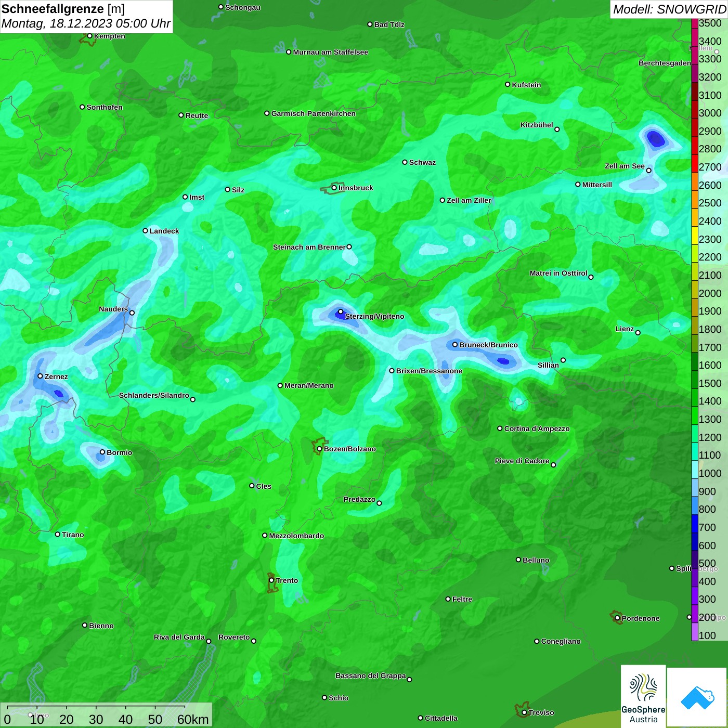Click the 'Bad Tölz' label
Image resolution: width=728 pixels, height=728 pixels.
389,24
